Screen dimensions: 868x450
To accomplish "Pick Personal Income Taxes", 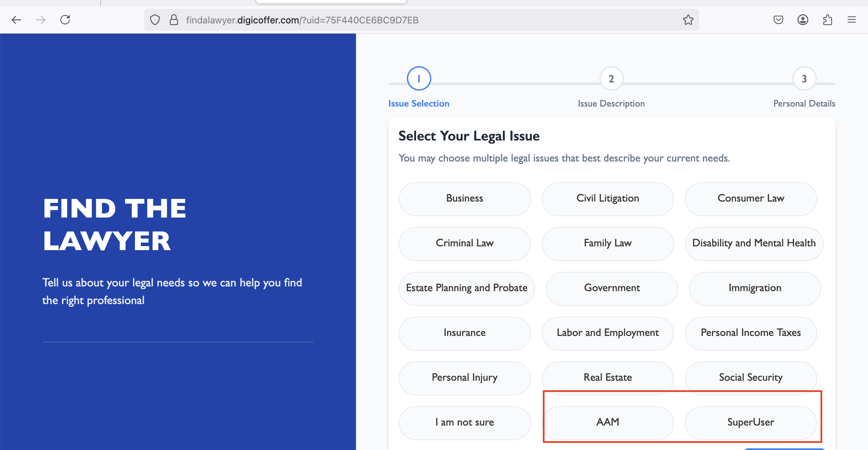I will (751, 333).
